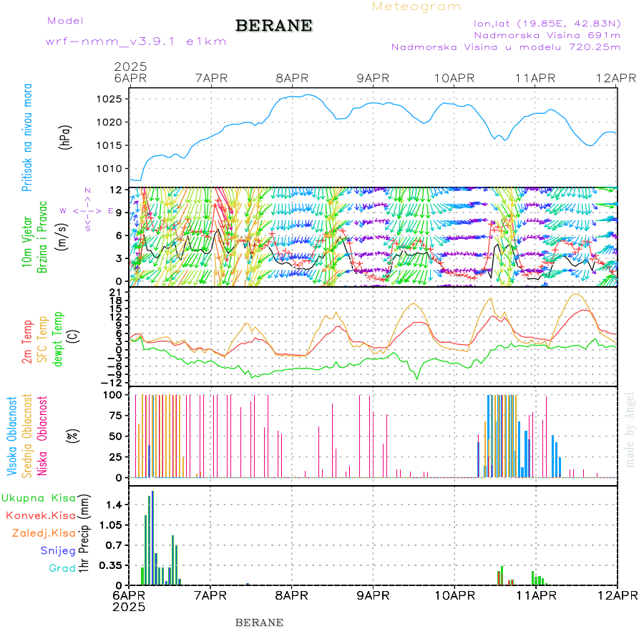This screenshot has height=644, width=644.
Task: Click the BERANE title at the top
Action: click(274, 26)
